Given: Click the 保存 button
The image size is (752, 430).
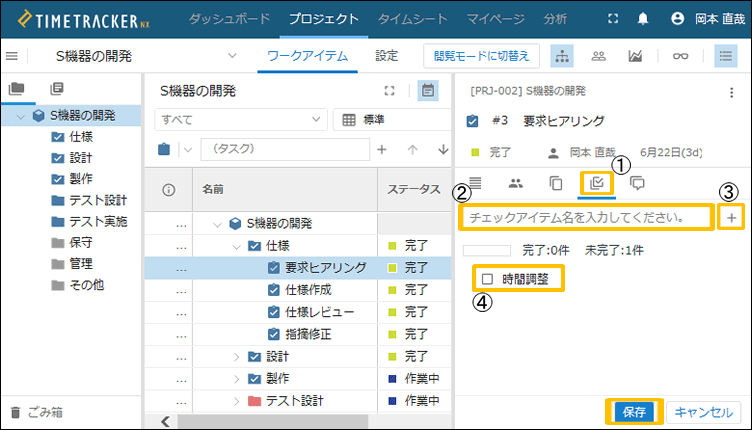Looking at the screenshot, I should tap(634, 412).
